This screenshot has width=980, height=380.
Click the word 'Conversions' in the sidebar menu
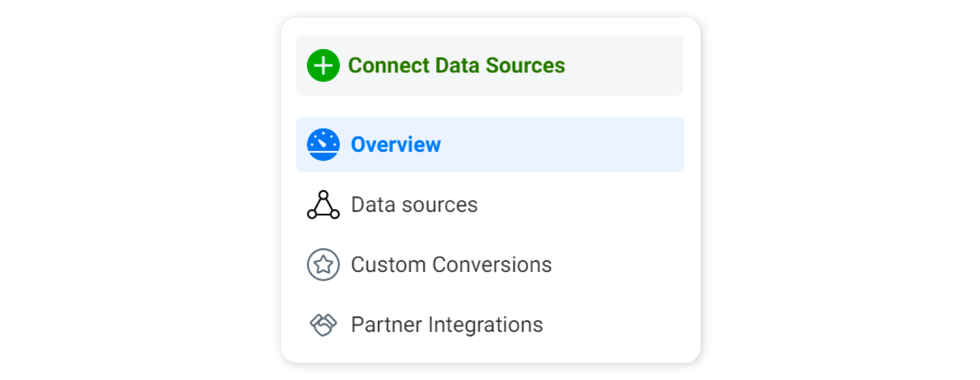pyautogui.click(x=492, y=265)
